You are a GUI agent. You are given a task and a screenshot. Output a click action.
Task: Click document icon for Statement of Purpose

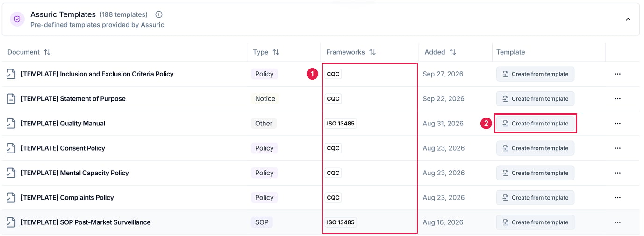coord(11,98)
